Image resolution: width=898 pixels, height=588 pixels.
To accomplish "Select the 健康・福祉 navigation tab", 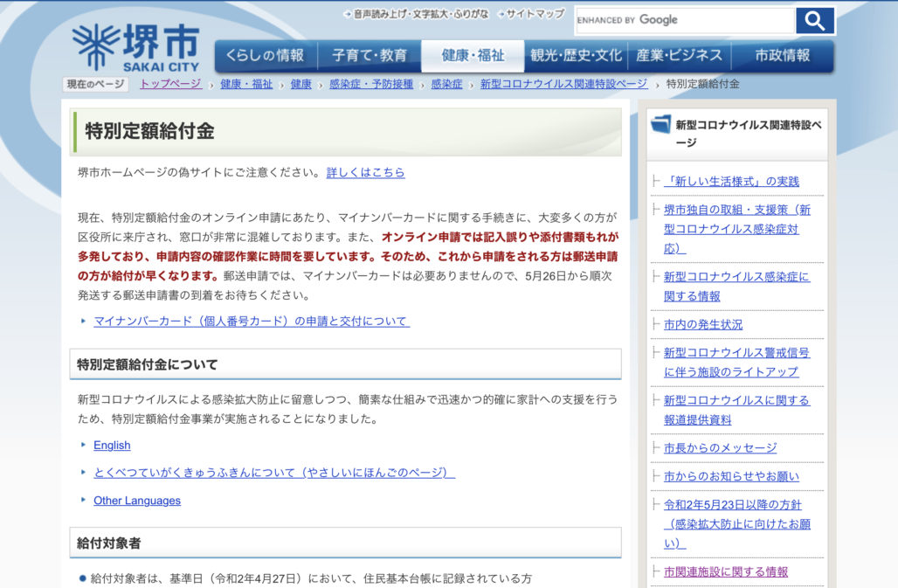I will pos(473,56).
